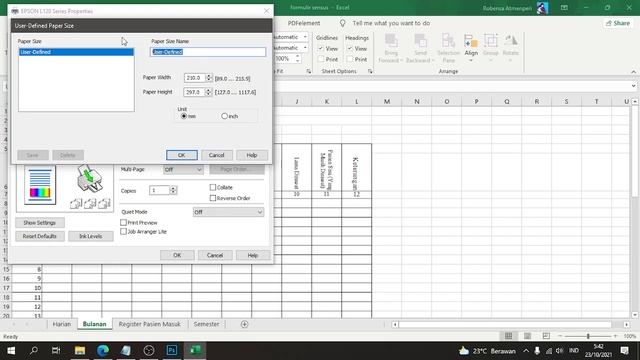
Task: Click Help in User-Defined Paper Size dialog
Action: coord(252,155)
